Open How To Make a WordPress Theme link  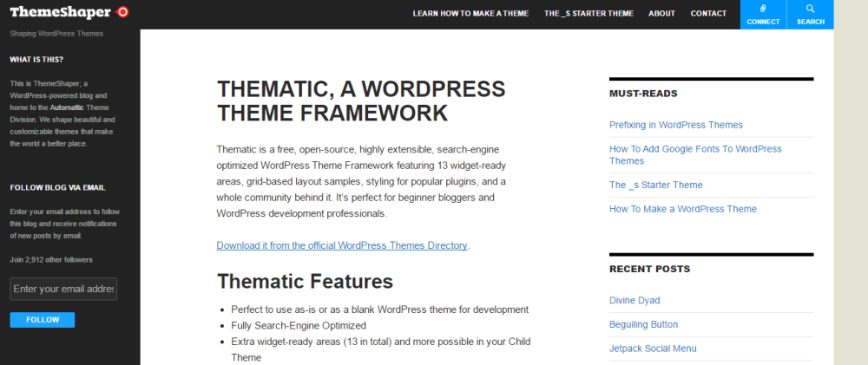coord(683,209)
